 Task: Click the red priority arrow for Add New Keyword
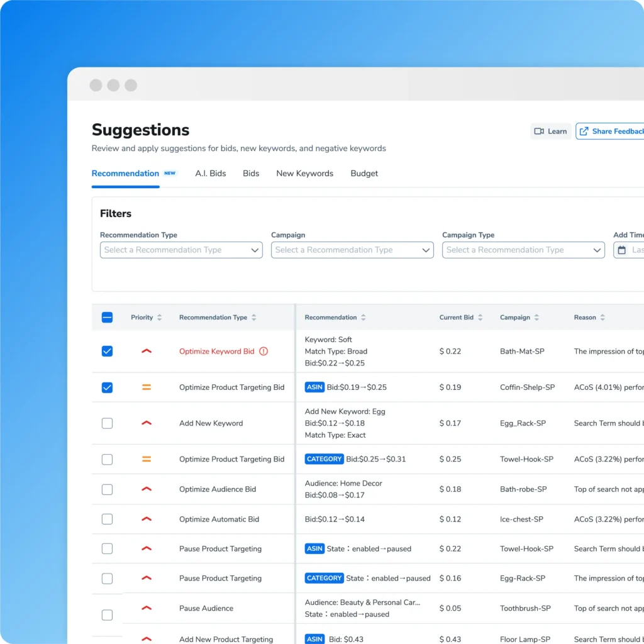[147, 423]
